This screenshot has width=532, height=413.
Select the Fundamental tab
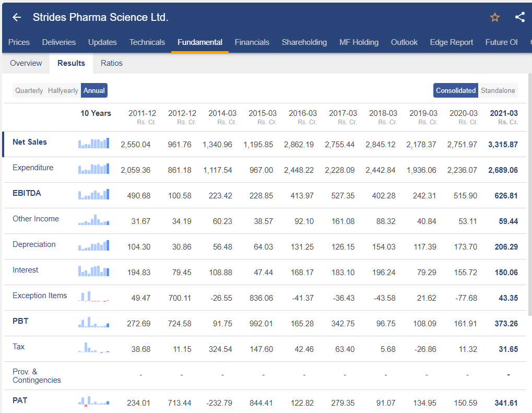[200, 42]
